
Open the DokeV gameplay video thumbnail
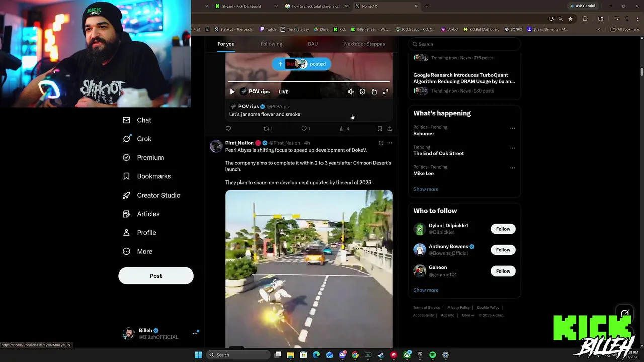click(309, 268)
